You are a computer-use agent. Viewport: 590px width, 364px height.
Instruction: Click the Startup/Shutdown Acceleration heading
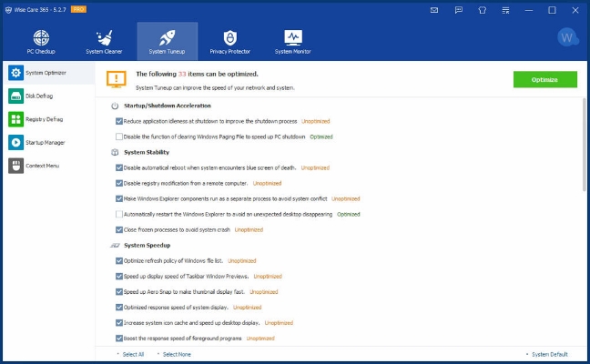(x=168, y=106)
